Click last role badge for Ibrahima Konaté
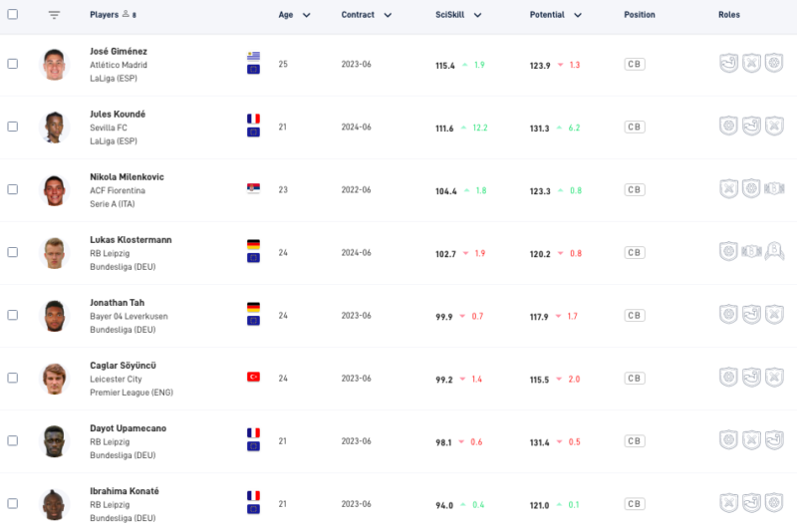The height and width of the screenshot is (532, 797). [774, 503]
